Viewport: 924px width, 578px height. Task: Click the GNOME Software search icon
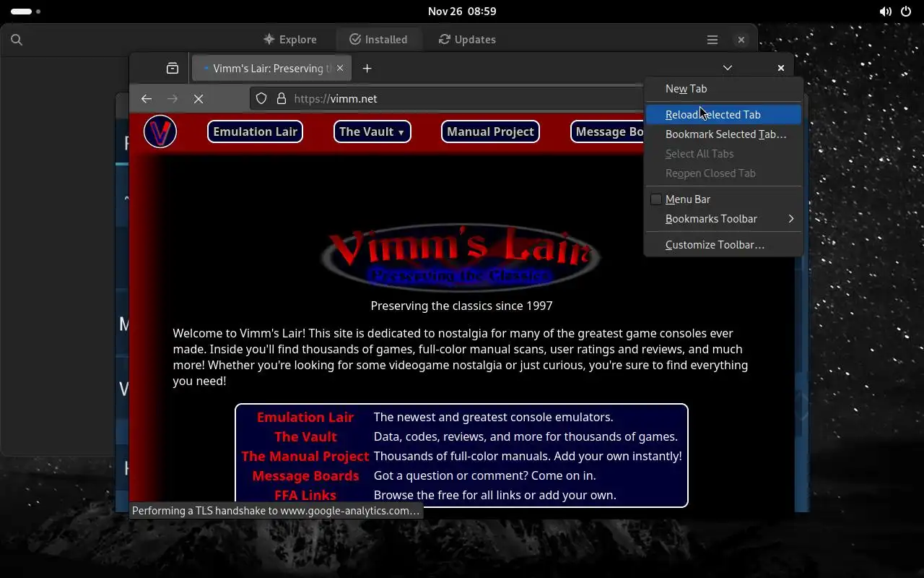(x=17, y=40)
